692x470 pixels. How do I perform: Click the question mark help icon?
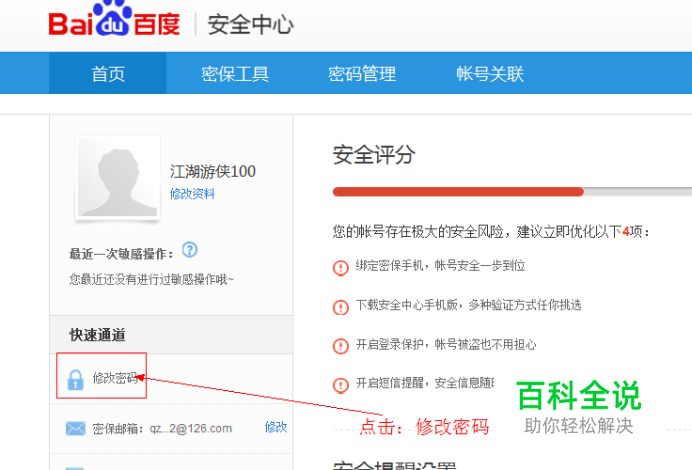(190, 250)
